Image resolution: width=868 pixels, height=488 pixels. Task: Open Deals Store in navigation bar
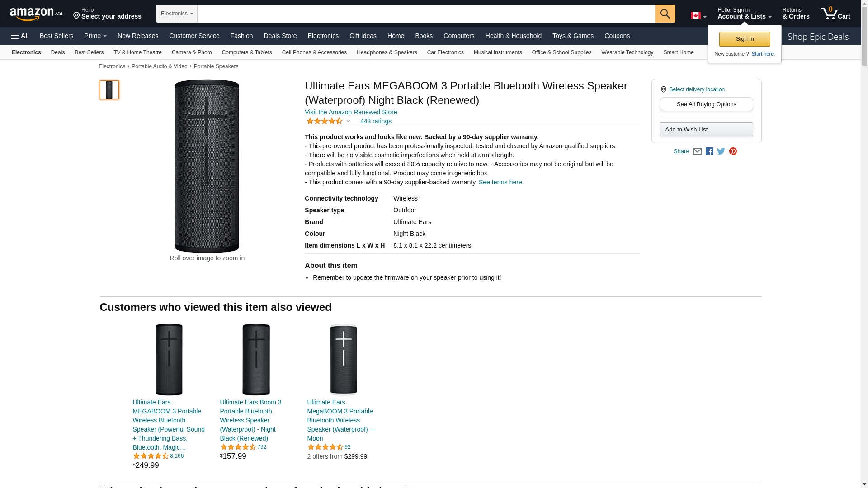280,36
